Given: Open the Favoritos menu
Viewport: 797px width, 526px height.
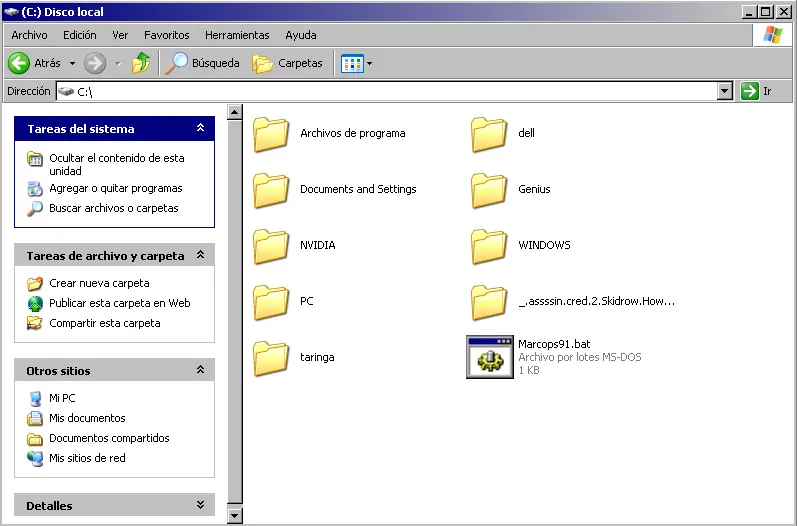Looking at the screenshot, I should [166, 35].
